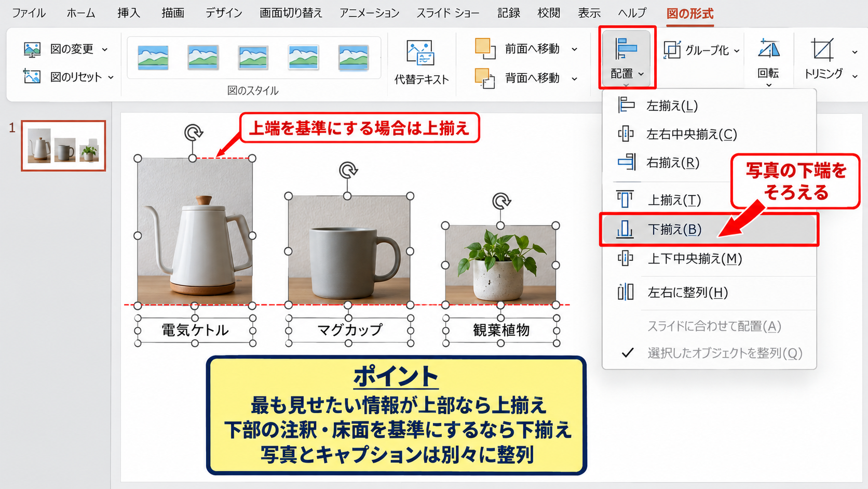
Task: Switch to the デザイン tab
Action: click(x=224, y=13)
